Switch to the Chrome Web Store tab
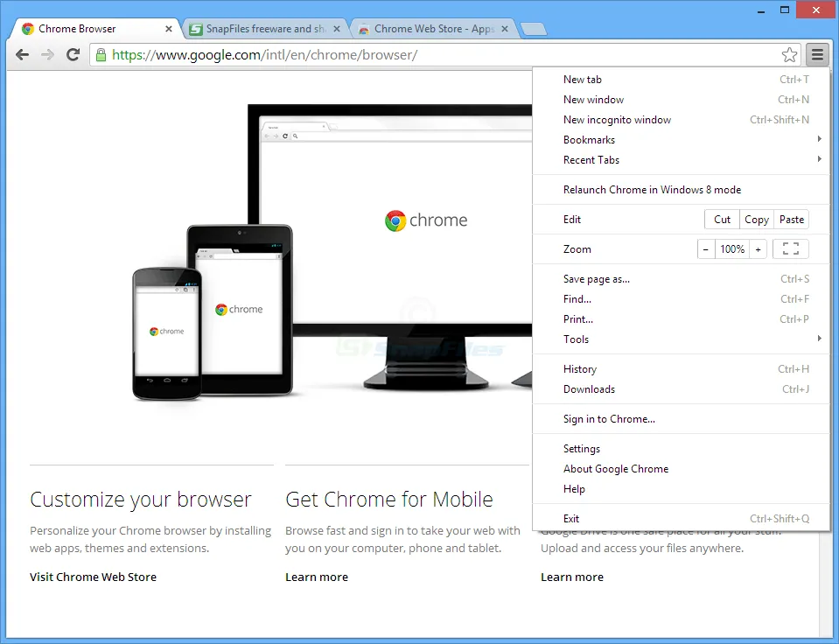The image size is (839, 644). point(433,29)
